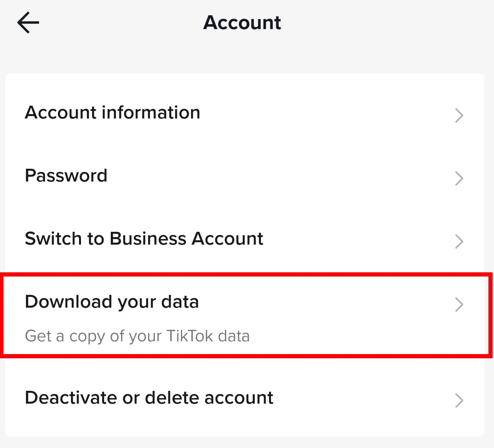Click the word 'Deactivate' in the last row
Viewport: 494px width, 448px height.
click(x=71, y=398)
